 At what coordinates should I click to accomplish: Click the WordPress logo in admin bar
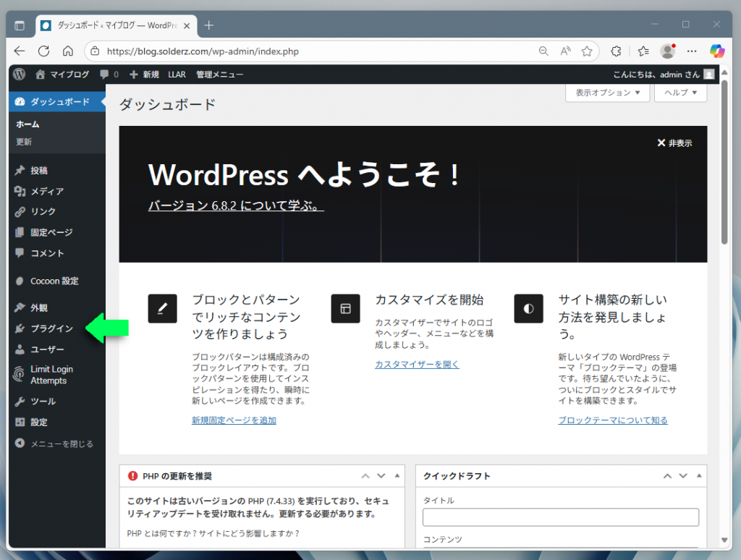point(19,74)
